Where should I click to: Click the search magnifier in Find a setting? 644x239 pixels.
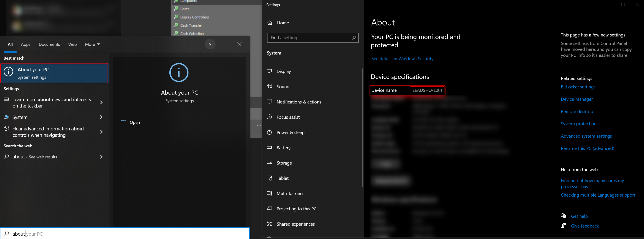tap(354, 38)
